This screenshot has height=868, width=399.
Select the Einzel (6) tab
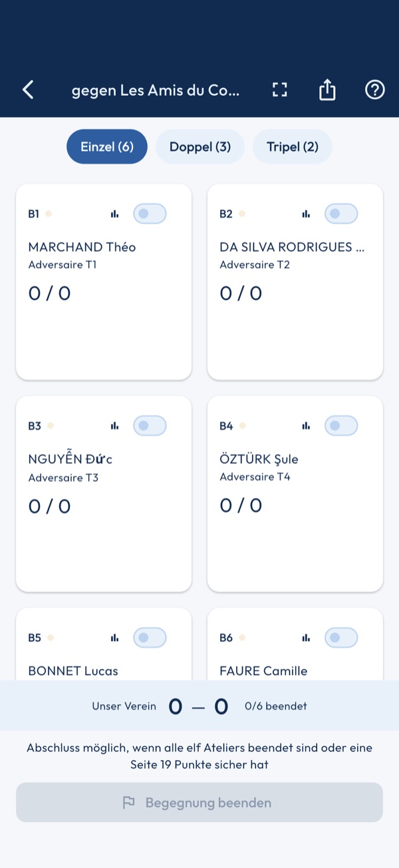point(107,146)
